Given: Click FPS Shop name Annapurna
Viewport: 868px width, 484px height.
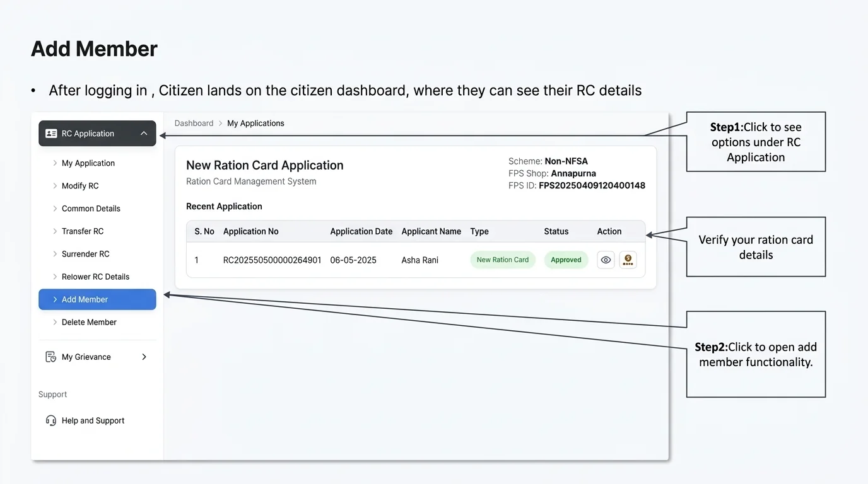Looking at the screenshot, I should coord(573,173).
